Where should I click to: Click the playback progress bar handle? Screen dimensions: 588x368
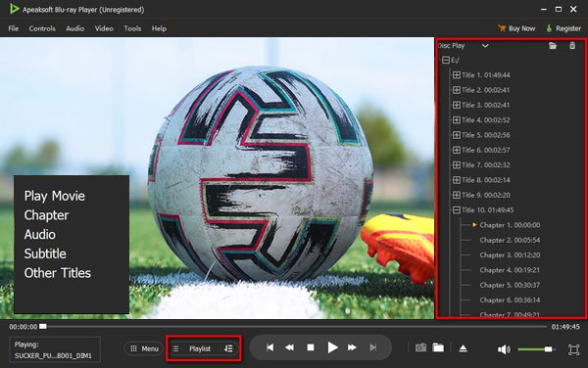click(43, 327)
